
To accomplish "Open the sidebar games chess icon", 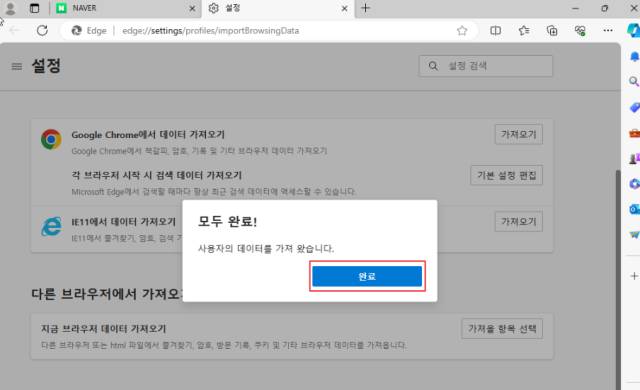I will tap(634, 159).
